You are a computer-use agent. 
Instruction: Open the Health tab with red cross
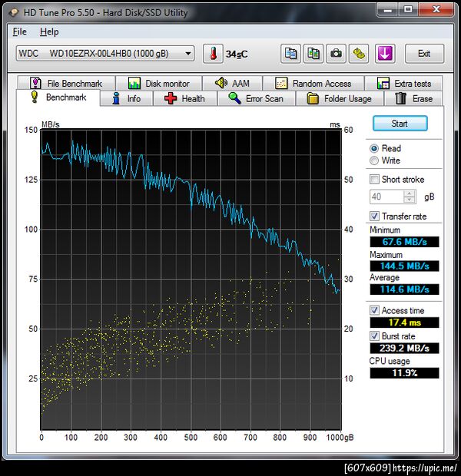(x=184, y=98)
